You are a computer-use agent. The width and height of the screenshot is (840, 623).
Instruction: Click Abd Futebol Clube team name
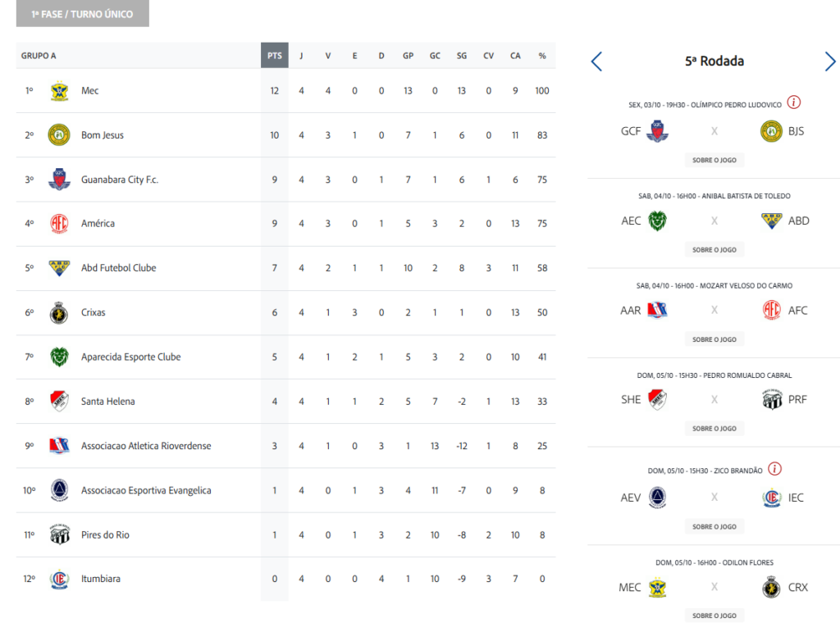pyautogui.click(x=118, y=267)
